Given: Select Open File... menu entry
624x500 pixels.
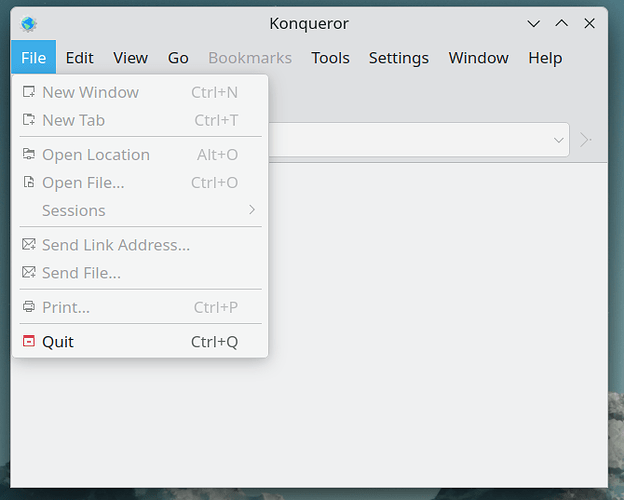Looking at the screenshot, I should pos(140,182).
